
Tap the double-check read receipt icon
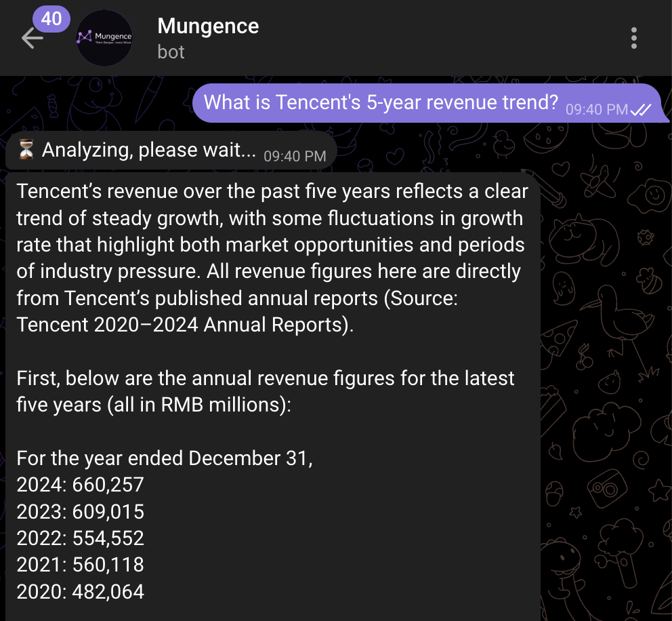[x=641, y=110]
